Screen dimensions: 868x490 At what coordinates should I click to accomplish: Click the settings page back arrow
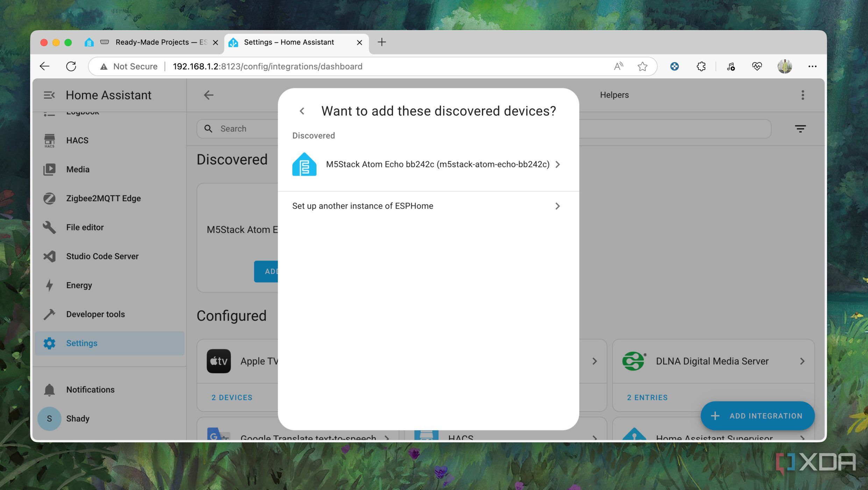[x=208, y=95]
